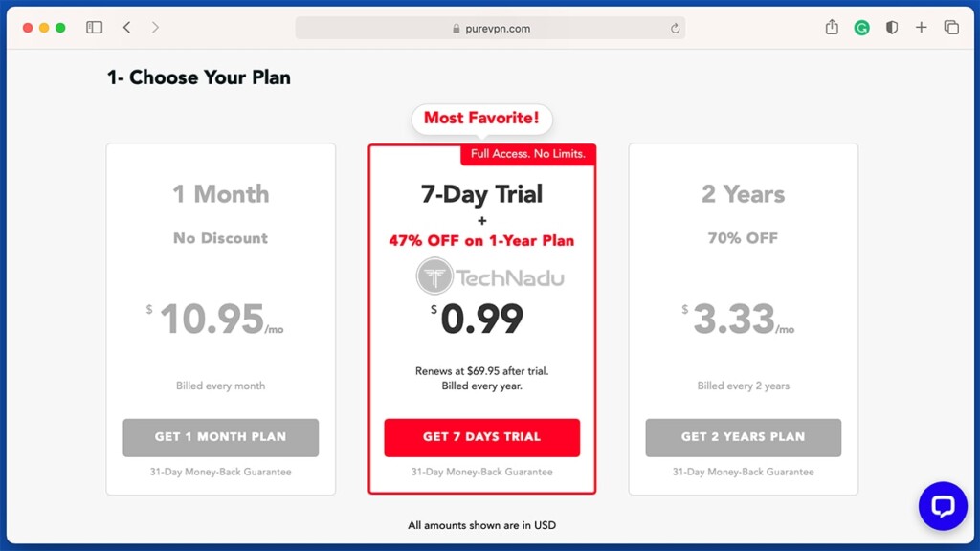Open the Share icon in toolbar

[x=832, y=27]
